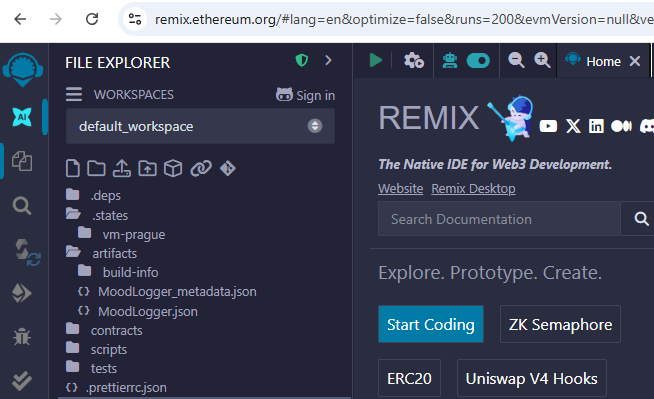Click the chain link icon in file toolbar
This screenshot has width=654, height=399.
[201, 168]
